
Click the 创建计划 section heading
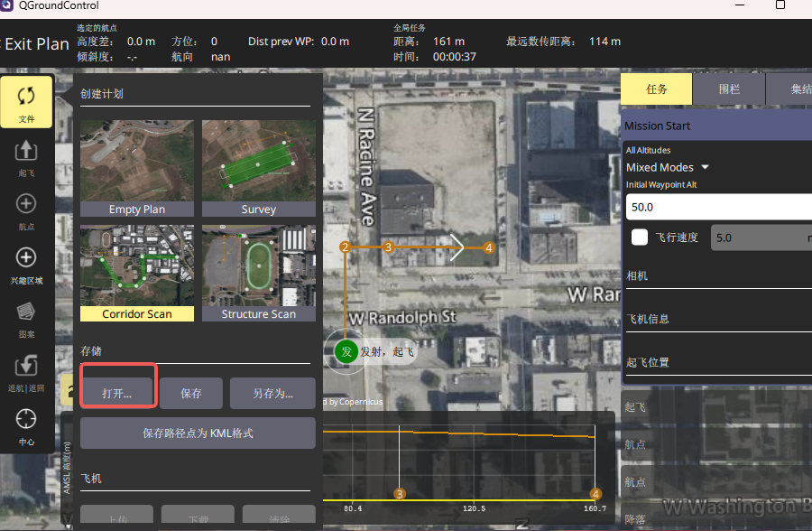pos(102,94)
